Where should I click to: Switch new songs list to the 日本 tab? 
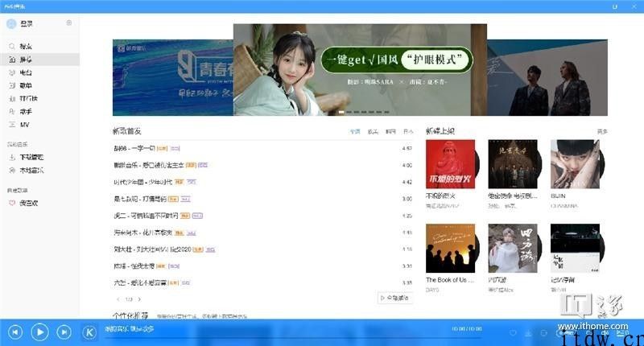408,132
